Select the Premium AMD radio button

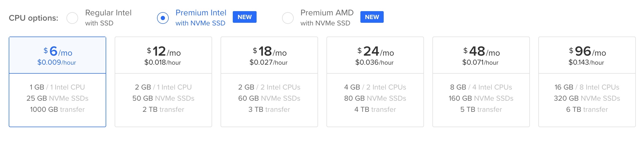tap(288, 18)
